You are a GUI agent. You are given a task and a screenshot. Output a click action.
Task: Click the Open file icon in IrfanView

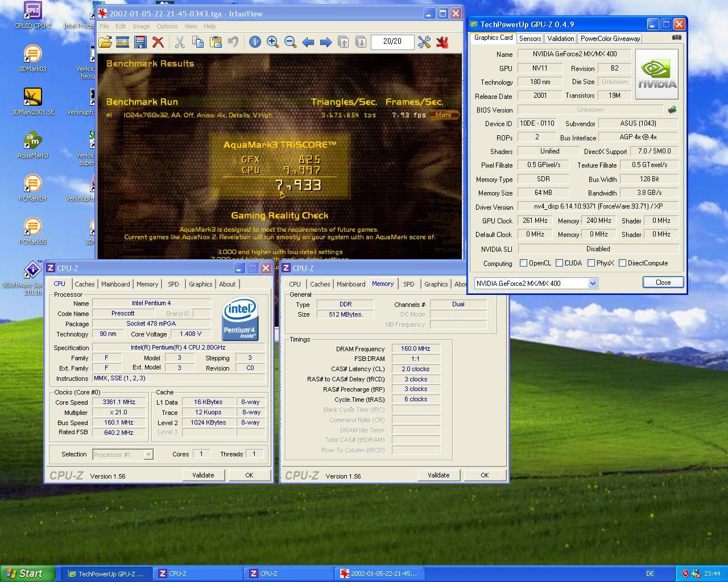(105, 41)
